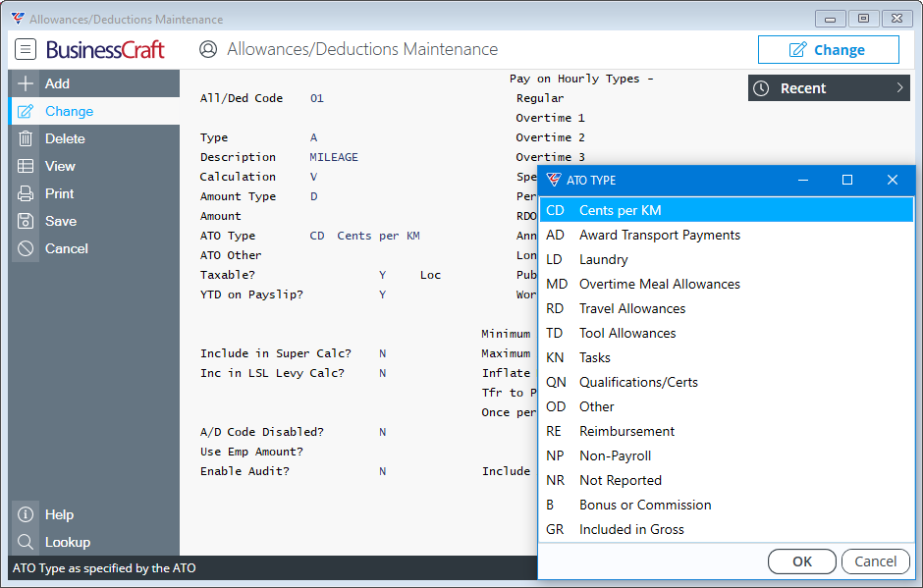
Task: Click the Cancel circle-slash icon
Action: 26,248
